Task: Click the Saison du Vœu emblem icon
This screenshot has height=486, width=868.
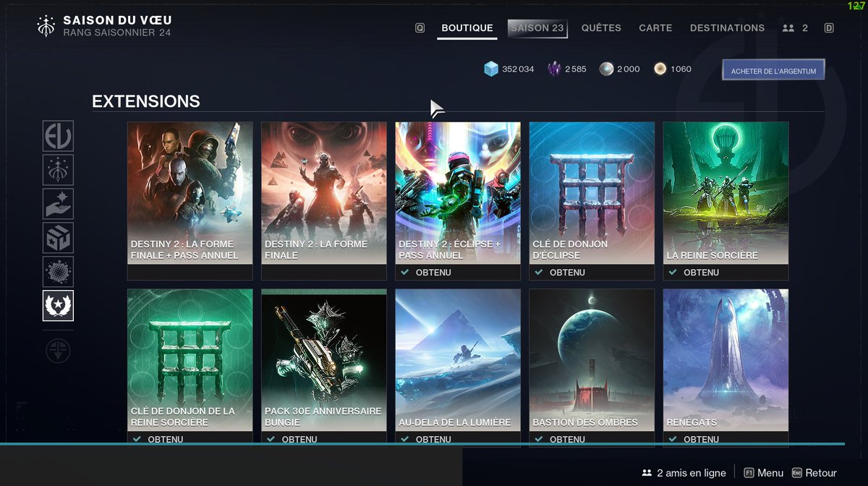Action: (x=46, y=26)
